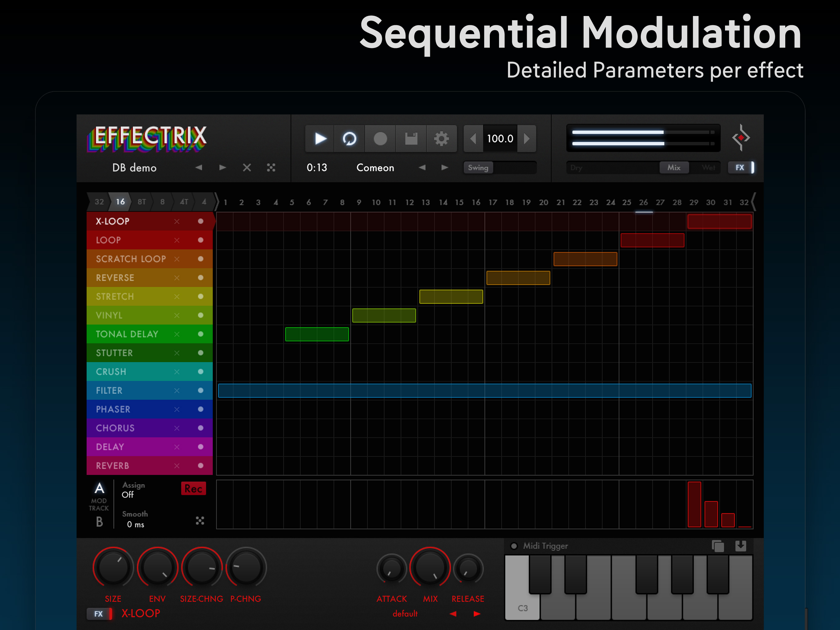Clear the X-LOOP track with its X
This screenshot has width=840, height=630.
(176, 221)
